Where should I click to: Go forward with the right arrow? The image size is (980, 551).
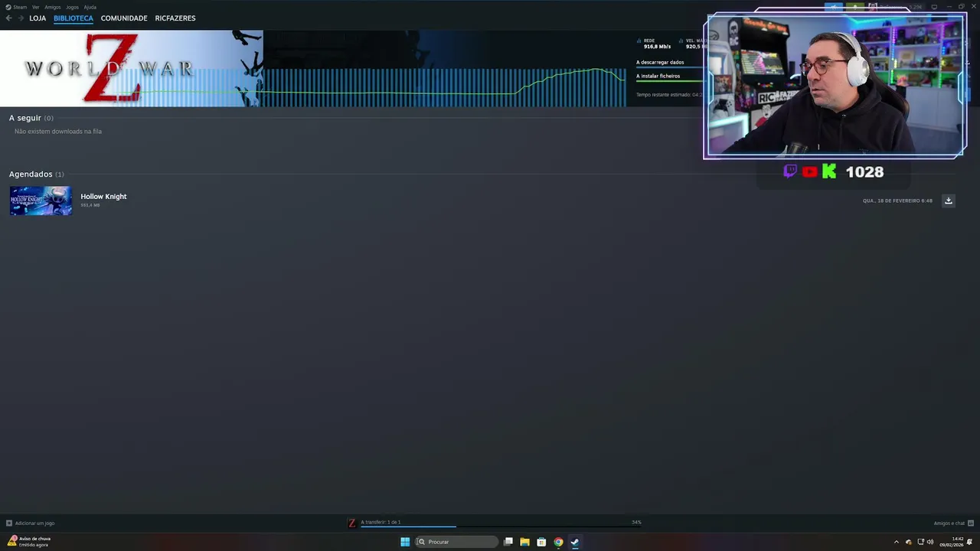click(20, 18)
